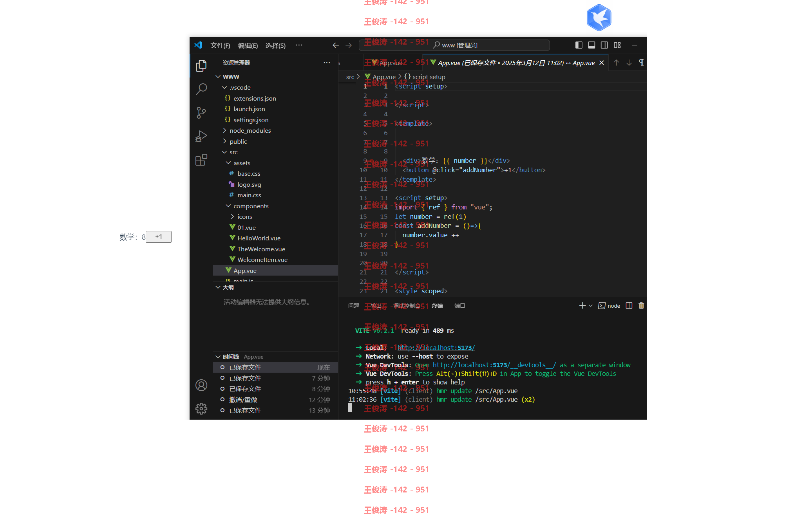Open the Search view in activity bar

pyautogui.click(x=201, y=89)
